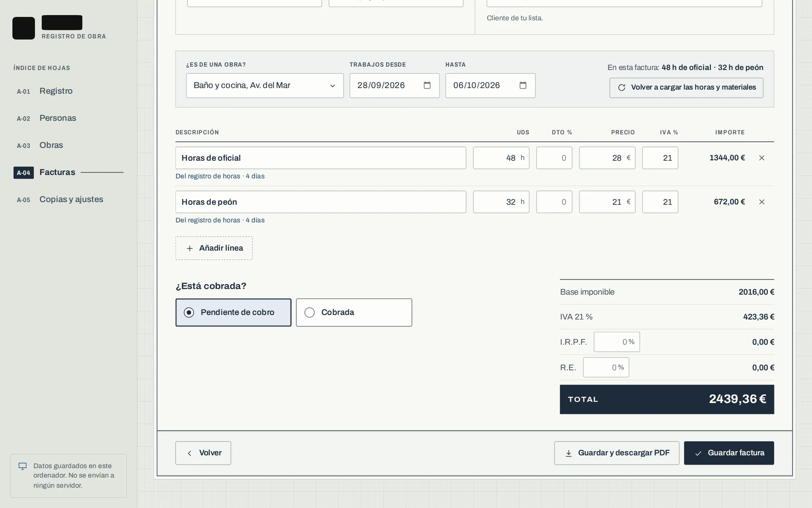Edit discount field for Horas de oficial
The image size is (812, 508).
pyautogui.click(x=554, y=158)
